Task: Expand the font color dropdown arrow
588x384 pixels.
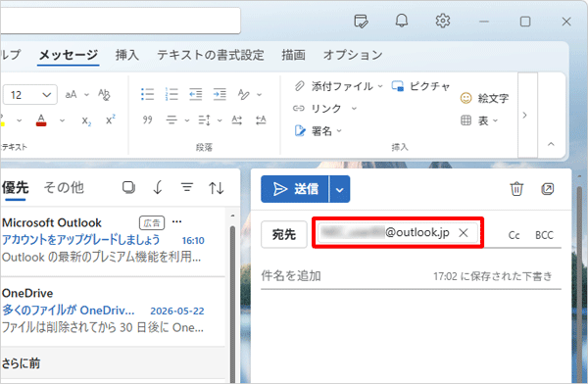Action: tap(63, 120)
